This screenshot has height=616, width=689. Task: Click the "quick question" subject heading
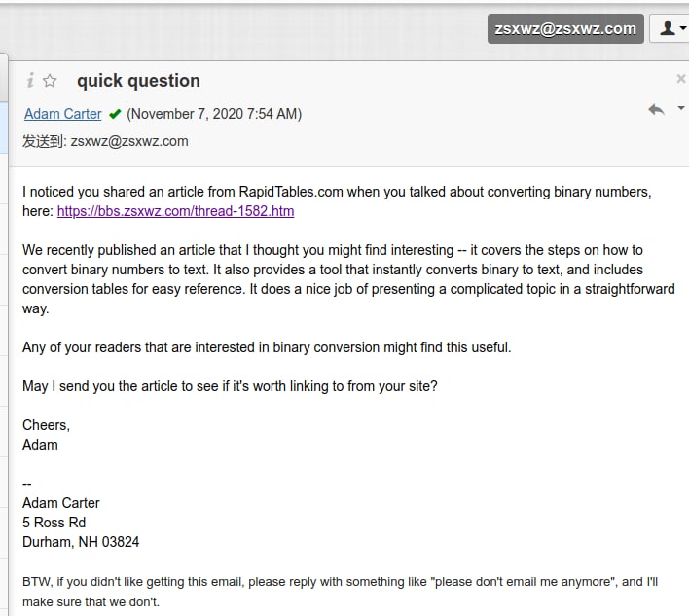[138, 81]
